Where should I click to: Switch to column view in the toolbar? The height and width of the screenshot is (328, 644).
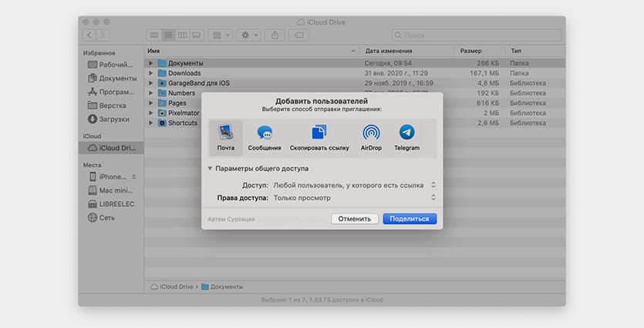click(183, 36)
